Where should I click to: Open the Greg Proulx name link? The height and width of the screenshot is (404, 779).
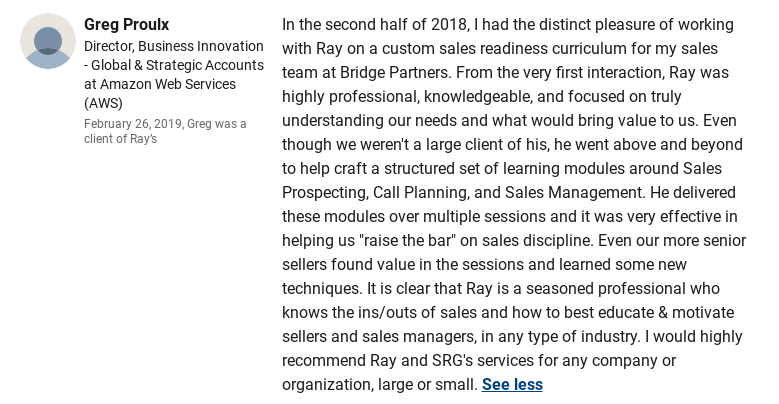[x=127, y=24]
